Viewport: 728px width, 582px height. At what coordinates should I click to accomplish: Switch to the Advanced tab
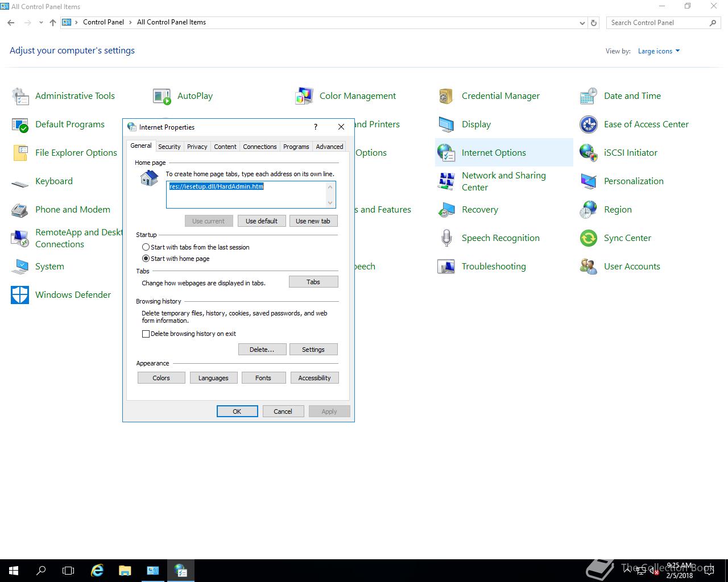point(330,147)
